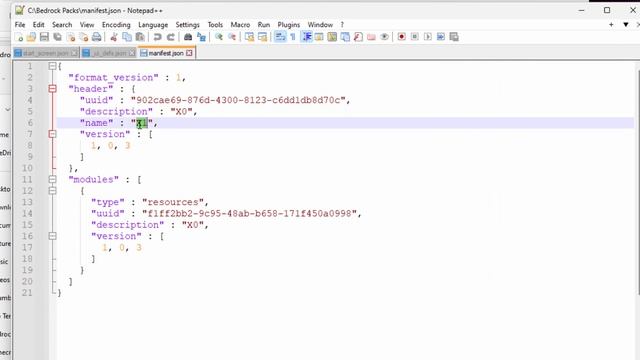640x360 pixels.
Task: Save the current file via toolbar
Action: pyautogui.click(x=44, y=37)
